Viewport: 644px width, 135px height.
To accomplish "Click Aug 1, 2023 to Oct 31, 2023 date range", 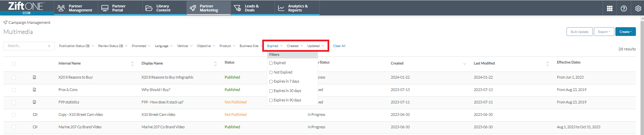I will (x=579, y=127).
